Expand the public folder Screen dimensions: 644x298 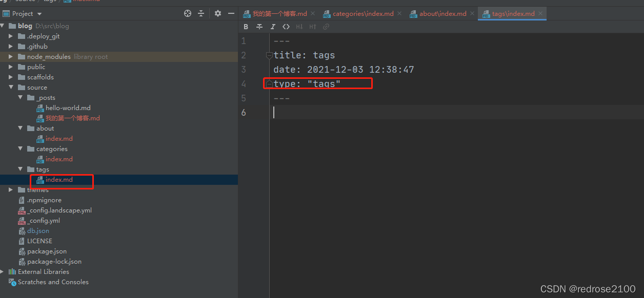[11, 67]
